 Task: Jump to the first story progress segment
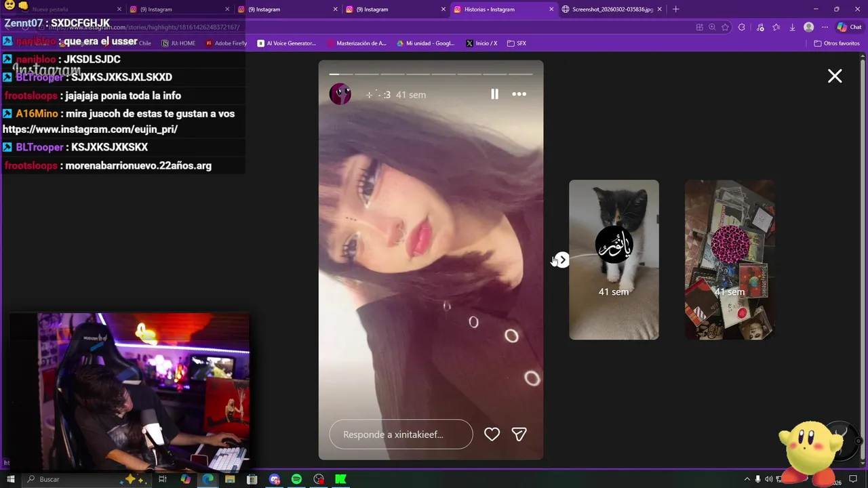click(340, 74)
